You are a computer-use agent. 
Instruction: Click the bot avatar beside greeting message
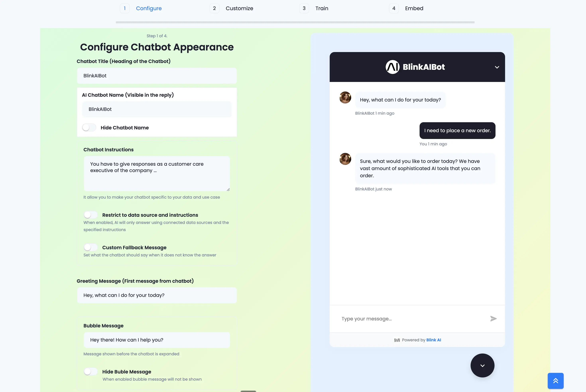(345, 98)
